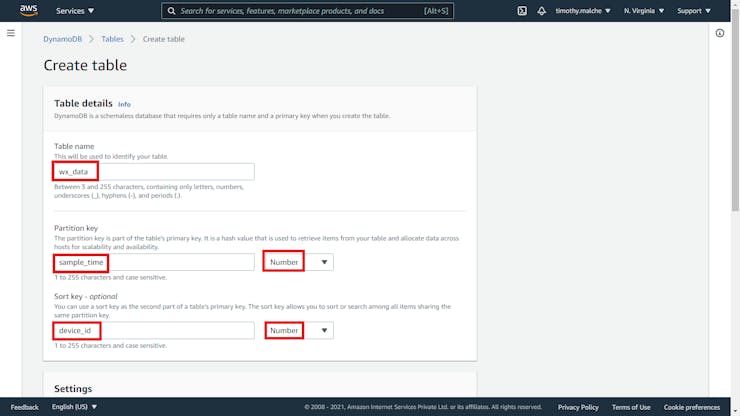Open the timothy.malche account menu

point(582,11)
